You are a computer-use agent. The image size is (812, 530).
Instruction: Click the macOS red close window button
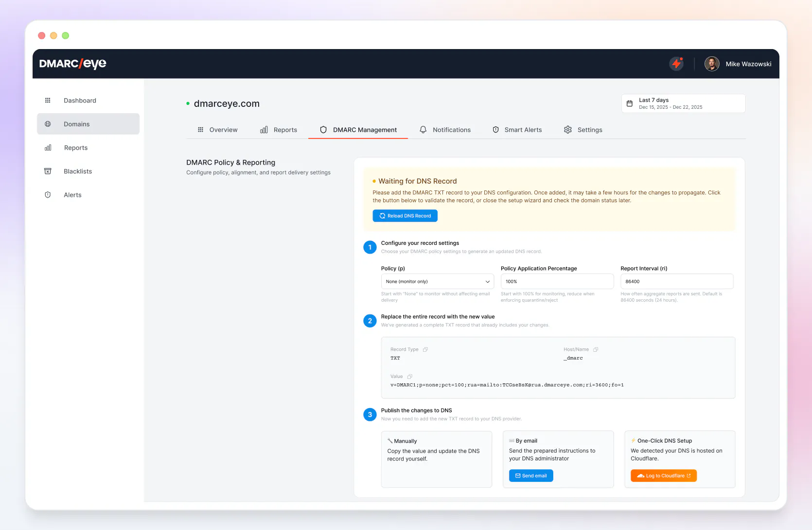[x=42, y=35]
